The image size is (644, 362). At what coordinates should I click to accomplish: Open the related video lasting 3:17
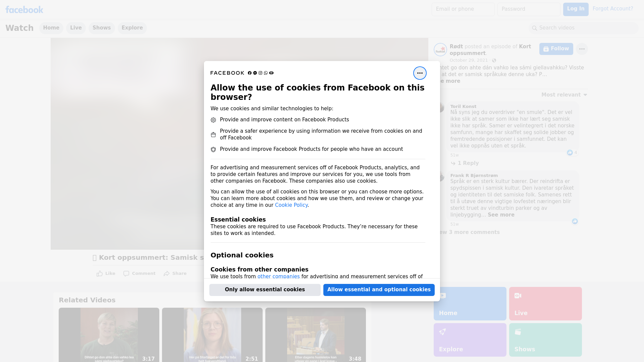click(109, 335)
